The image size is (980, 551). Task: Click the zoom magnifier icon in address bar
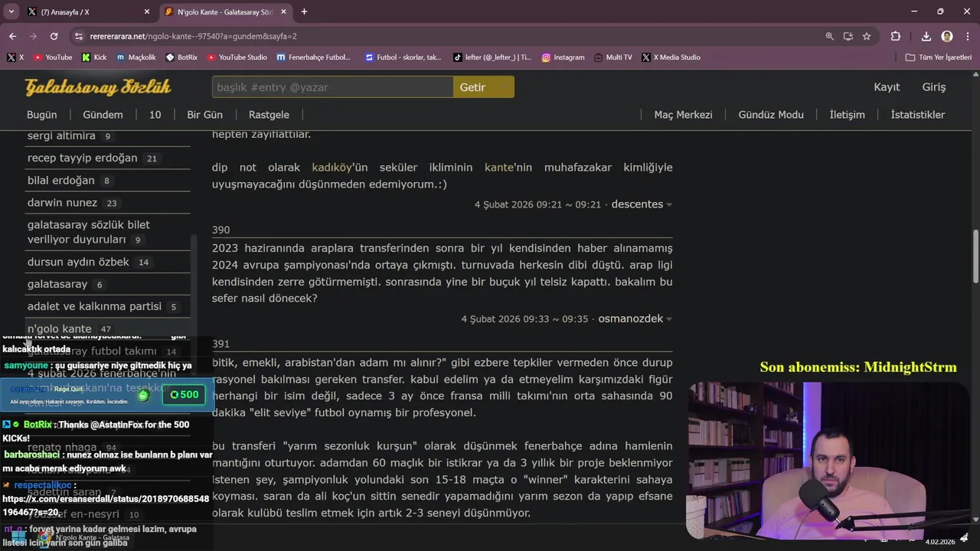830,36
